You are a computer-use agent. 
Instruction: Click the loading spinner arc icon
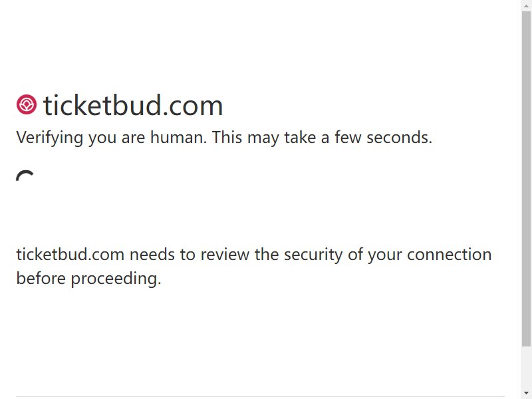coord(25,176)
